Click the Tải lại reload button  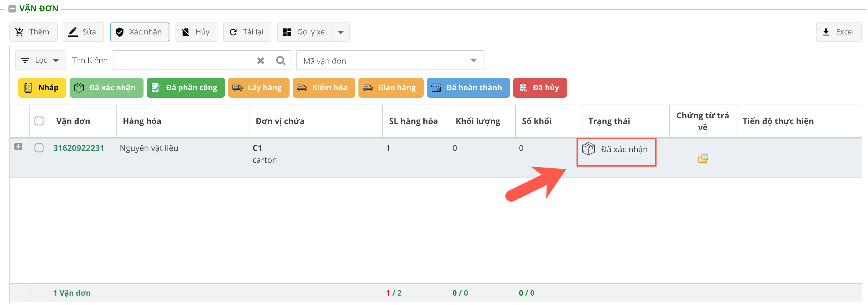(x=247, y=32)
